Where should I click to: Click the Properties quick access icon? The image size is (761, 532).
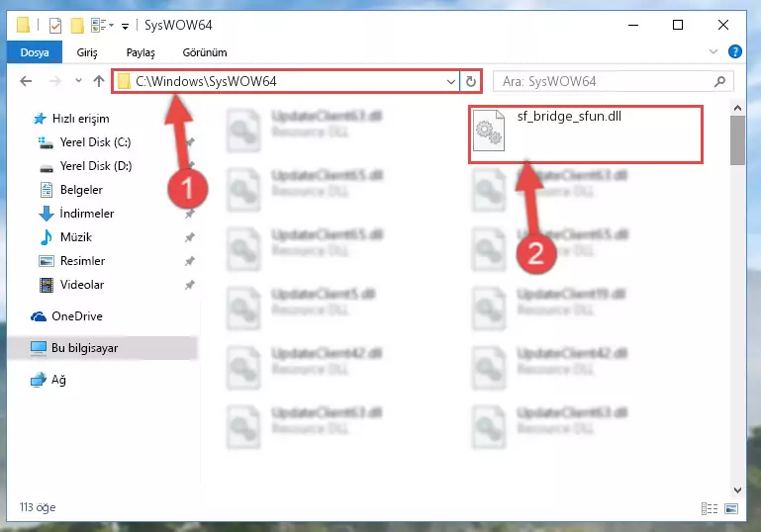55,26
